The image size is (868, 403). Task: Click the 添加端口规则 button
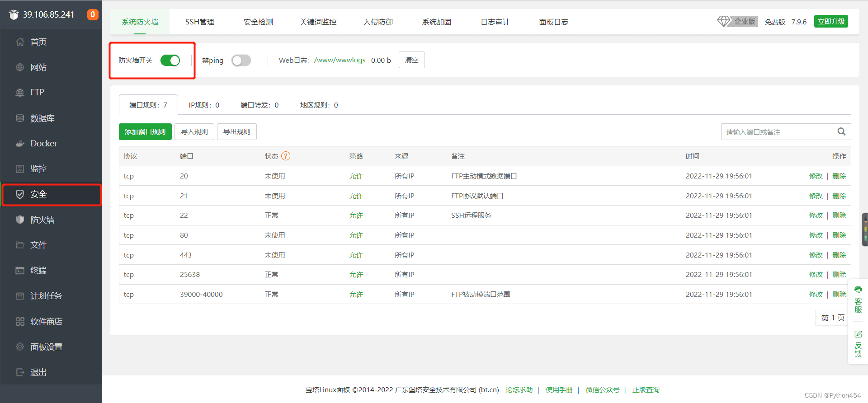click(x=145, y=131)
